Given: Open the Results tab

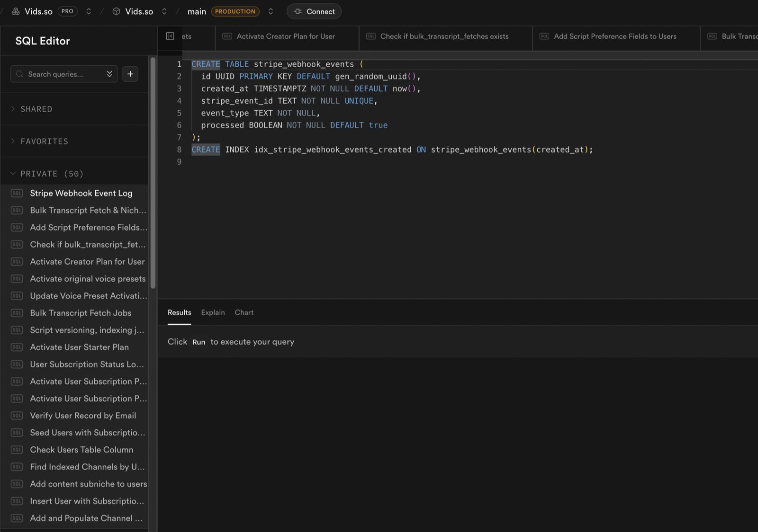Looking at the screenshot, I should (x=180, y=312).
